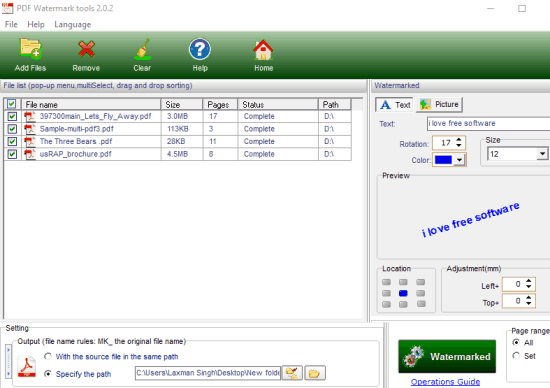Toggle the select-all checkbox in file list header
This screenshot has height=388, width=550.
[12, 104]
